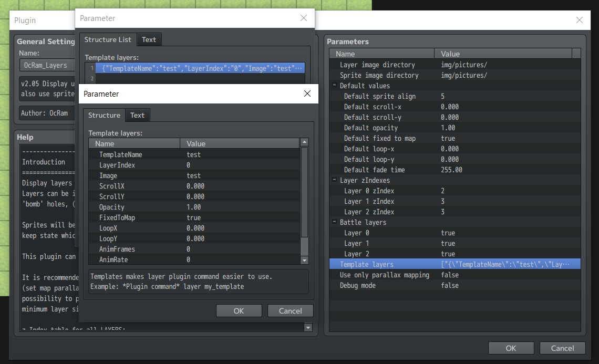Click the structure table vertical scrollbar thumb
The image size is (599, 364).
[x=304, y=192]
